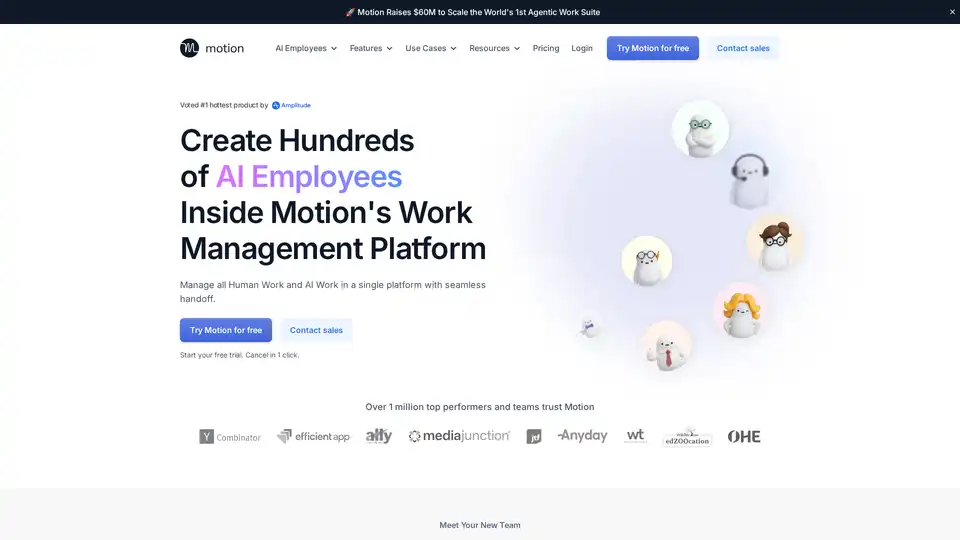Open the Login page
960x540 pixels.
click(x=582, y=48)
